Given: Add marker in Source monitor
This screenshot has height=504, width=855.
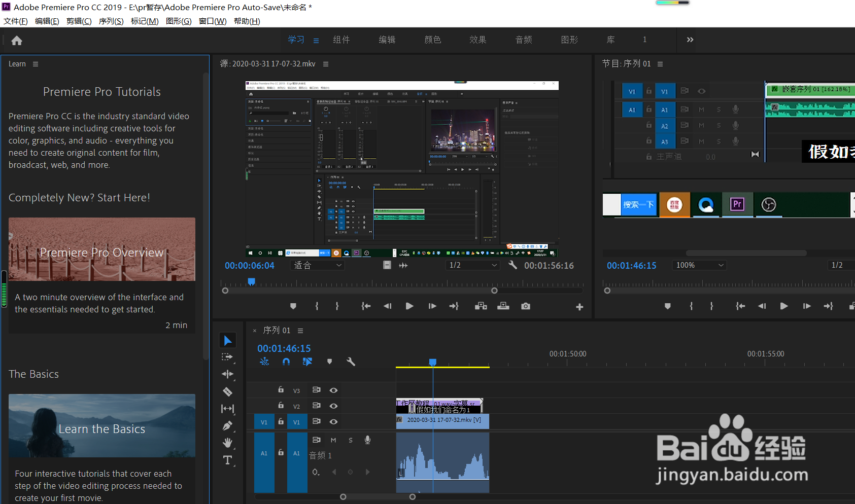Looking at the screenshot, I should pyautogui.click(x=293, y=306).
